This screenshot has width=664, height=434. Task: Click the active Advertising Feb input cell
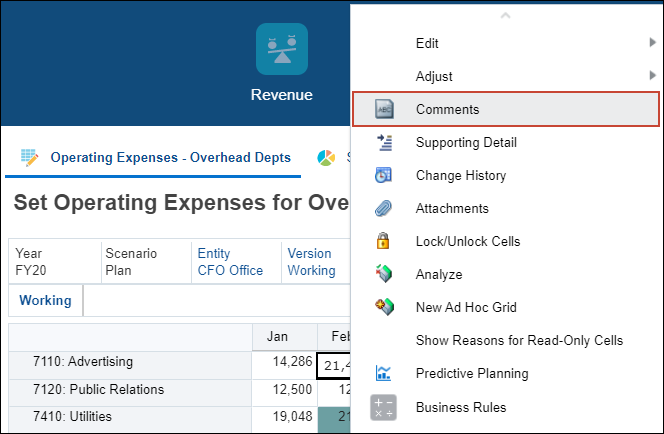pyautogui.click(x=334, y=365)
